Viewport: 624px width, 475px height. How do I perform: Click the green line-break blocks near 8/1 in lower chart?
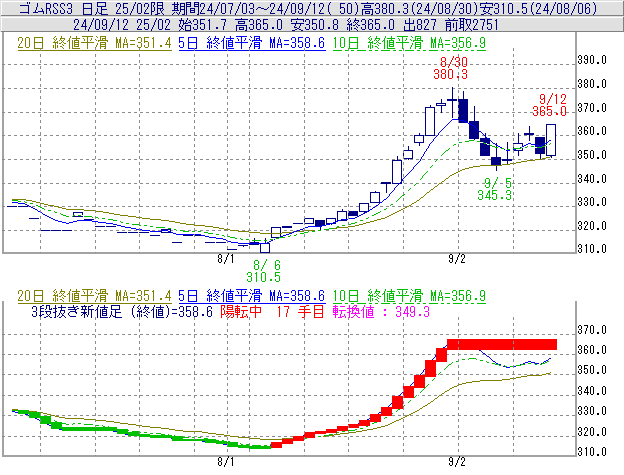click(239, 445)
